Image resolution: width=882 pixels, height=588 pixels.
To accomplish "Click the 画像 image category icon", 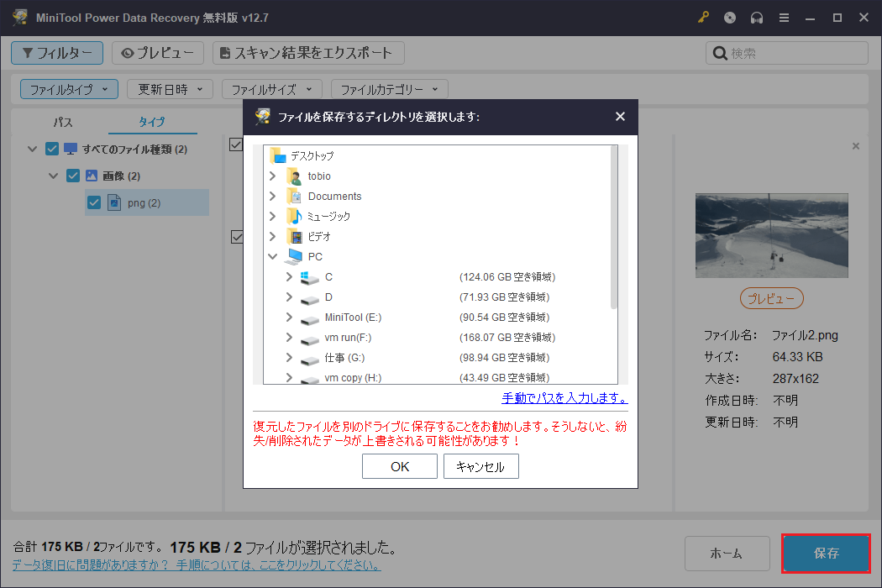I will point(91,175).
